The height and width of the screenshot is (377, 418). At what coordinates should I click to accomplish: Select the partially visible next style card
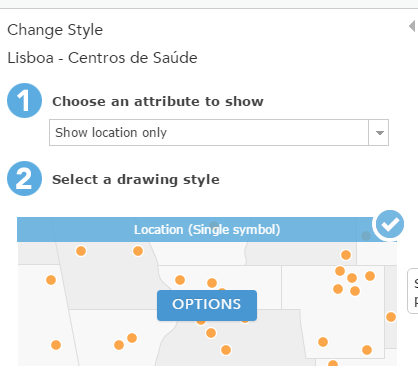point(413,291)
